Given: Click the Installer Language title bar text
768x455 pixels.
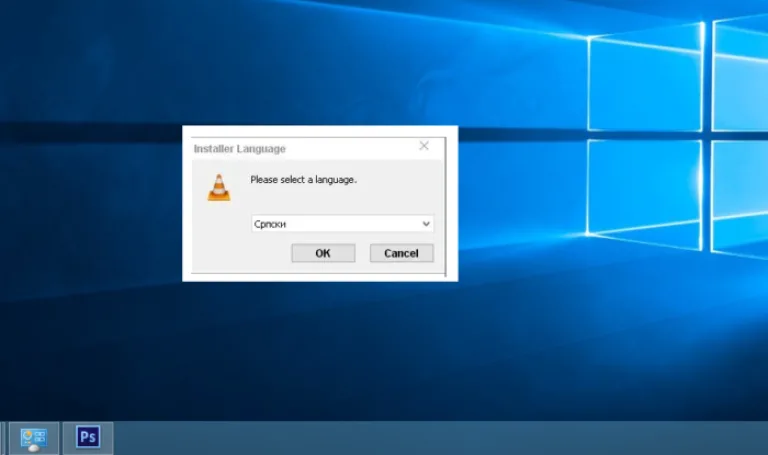Looking at the screenshot, I should coord(240,149).
